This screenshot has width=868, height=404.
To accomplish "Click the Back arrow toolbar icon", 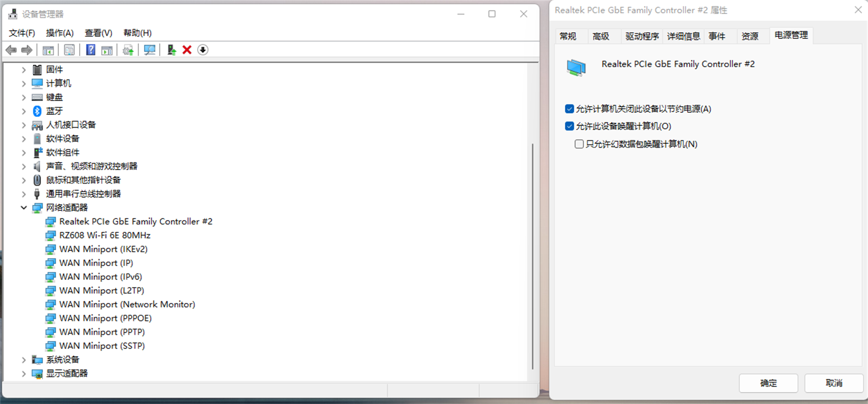I will tap(11, 50).
